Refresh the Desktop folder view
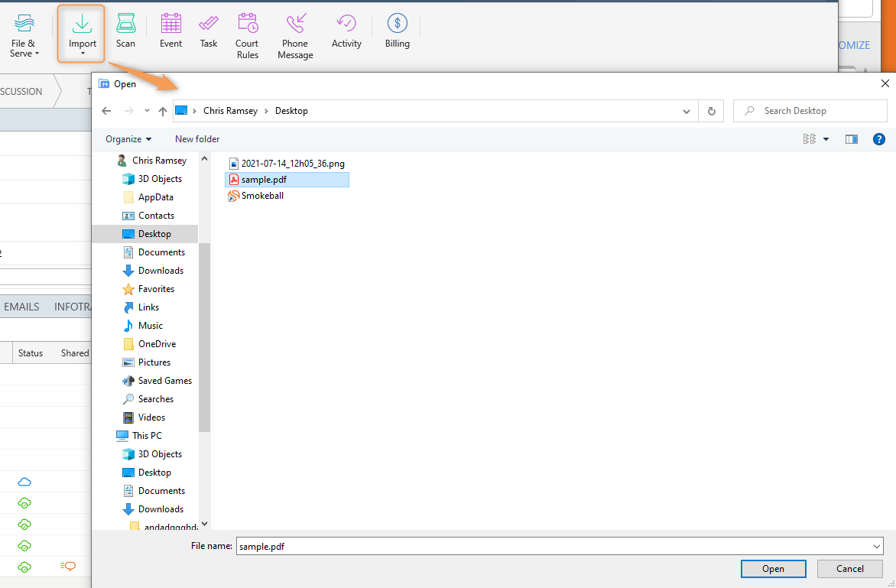This screenshot has width=896, height=588. [711, 110]
